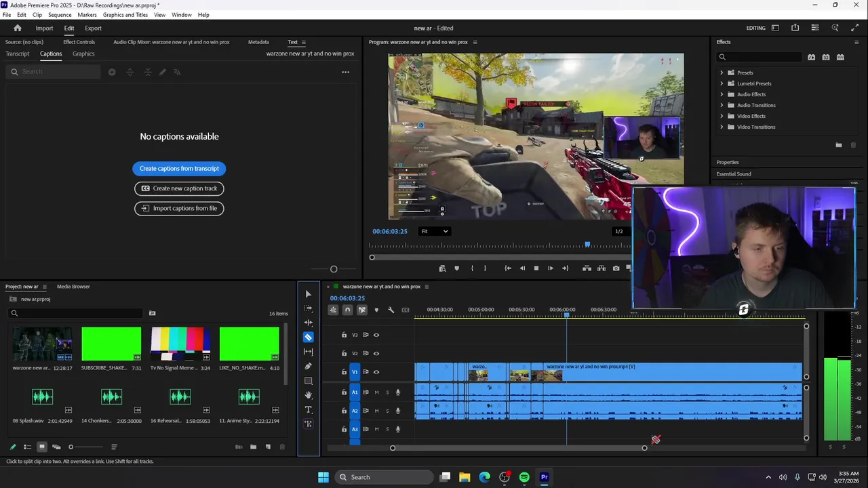Open the Home screen icon

tap(18, 28)
